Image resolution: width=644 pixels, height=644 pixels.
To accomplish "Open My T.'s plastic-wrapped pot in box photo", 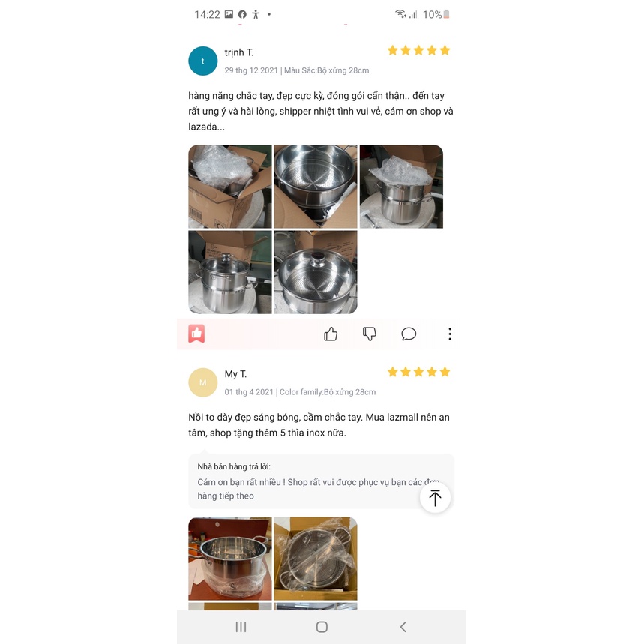I will point(316,559).
